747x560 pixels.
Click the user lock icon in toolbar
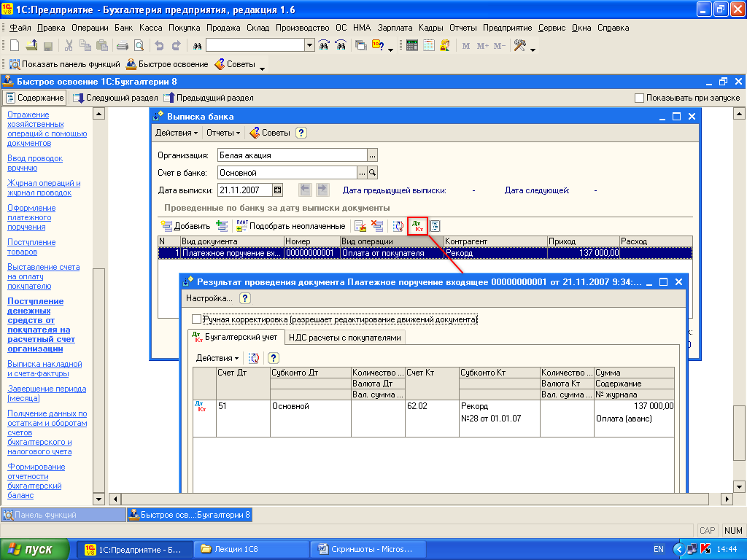coord(445,46)
